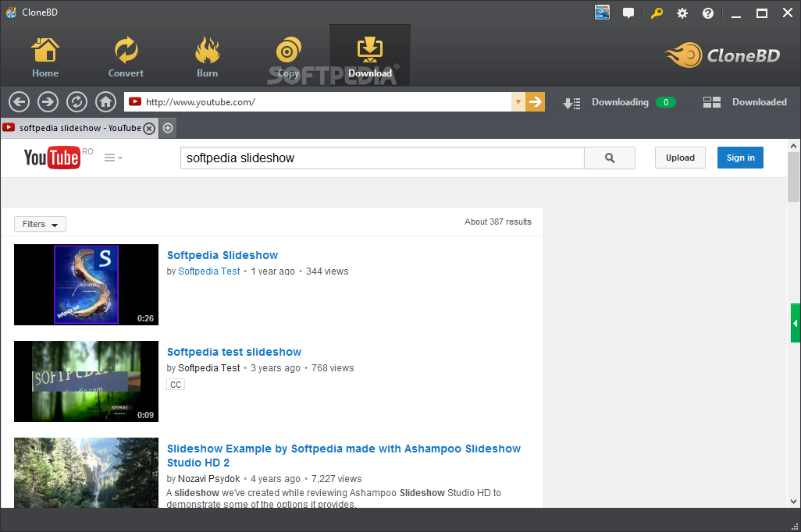Reload the page with the refresh icon
Screen dimensions: 801x532
point(77,102)
